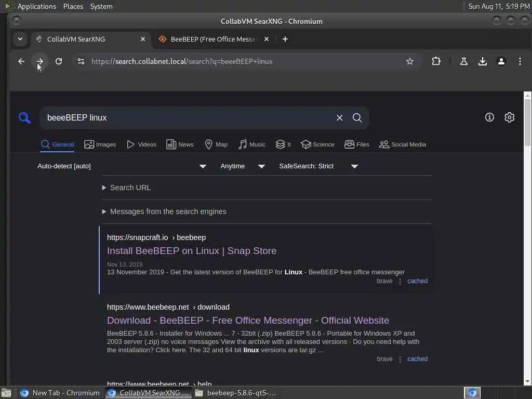
Task: Switch to the News category
Action: (x=180, y=144)
